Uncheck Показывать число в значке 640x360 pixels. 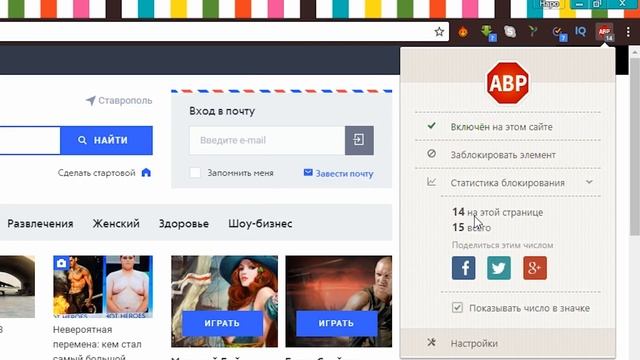tap(457, 307)
